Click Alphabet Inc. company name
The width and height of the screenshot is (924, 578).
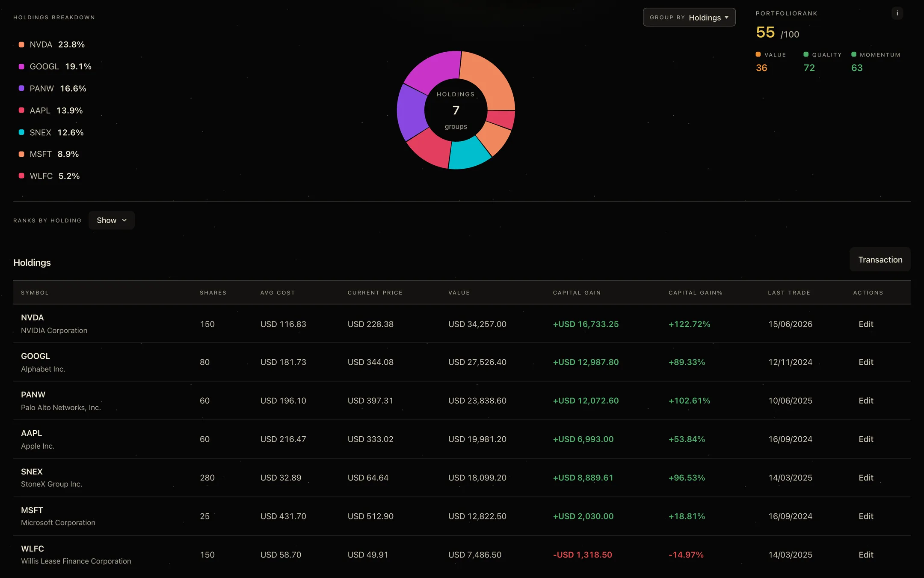43,369
